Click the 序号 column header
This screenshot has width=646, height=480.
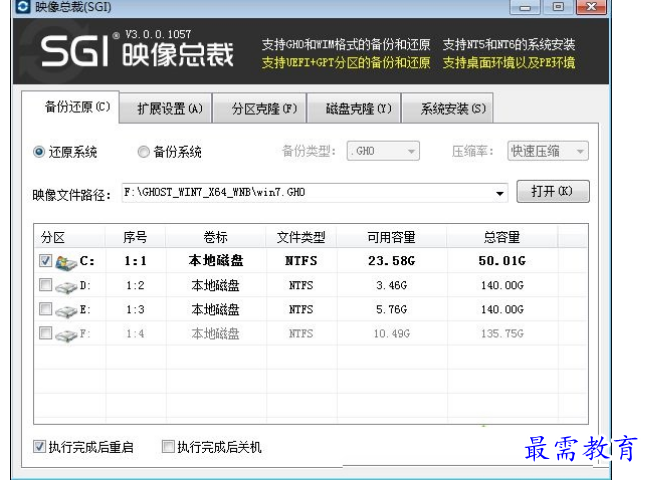pyautogui.click(x=136, y=237)
